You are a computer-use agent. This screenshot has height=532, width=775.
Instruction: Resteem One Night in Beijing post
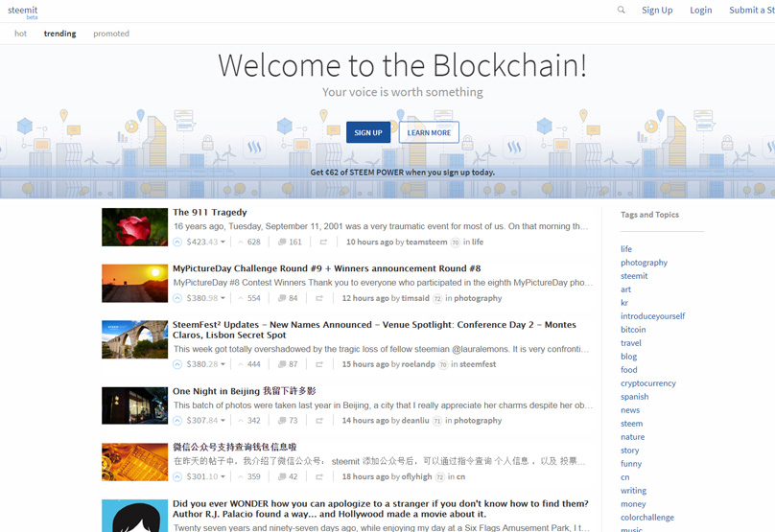tap(319, 421)
